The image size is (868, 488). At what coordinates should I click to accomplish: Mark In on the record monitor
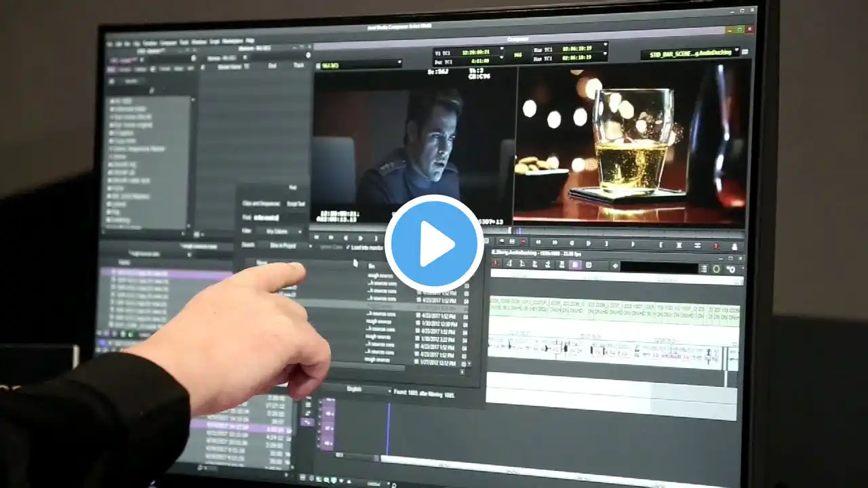pos(662,245)
